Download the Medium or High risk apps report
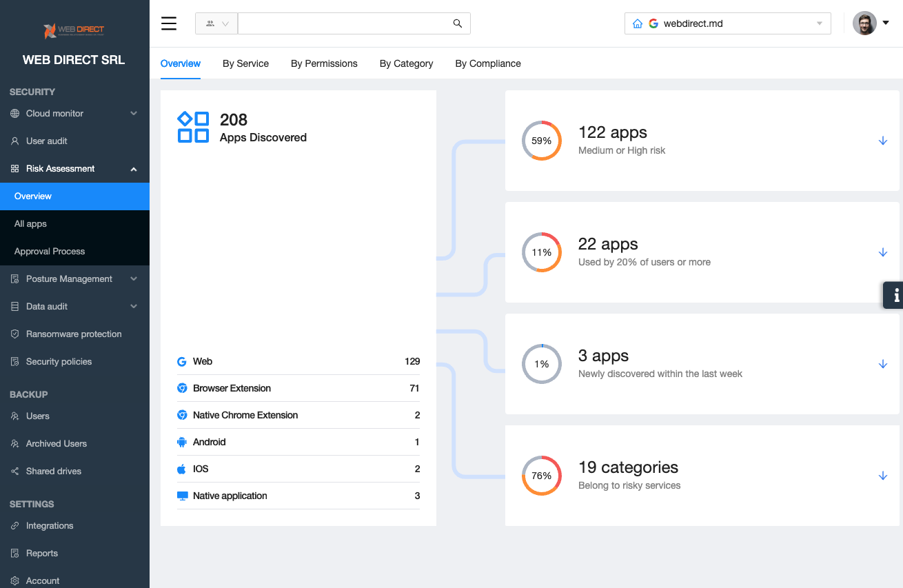Image resolution: width=903 pixels, height=588 pixels. tap(883, 141)
